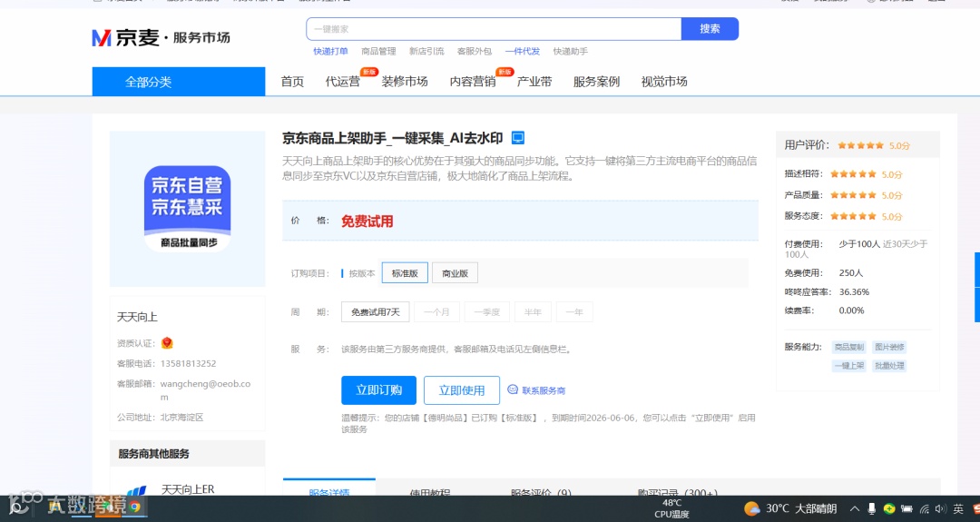Switch input language via 英 indicator
Viewport: 980px width, 522px height.
pyautogui.click(x=958, y=508)
